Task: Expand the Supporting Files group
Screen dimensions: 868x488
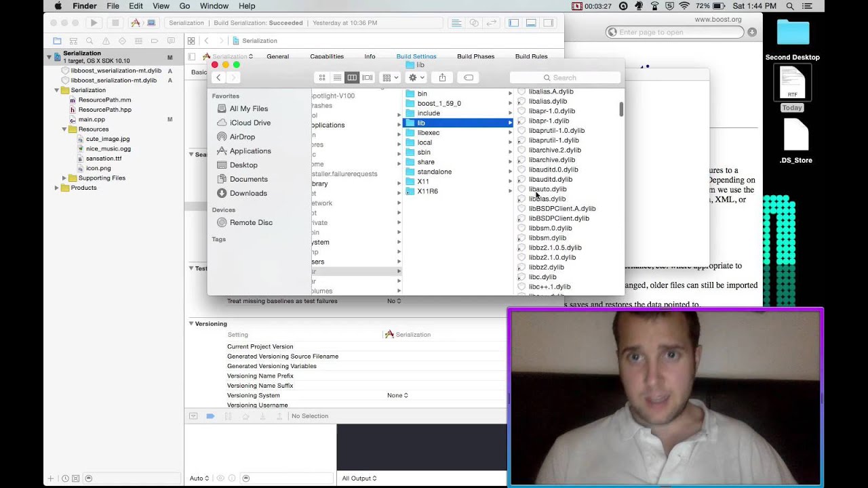Action: 64,178
